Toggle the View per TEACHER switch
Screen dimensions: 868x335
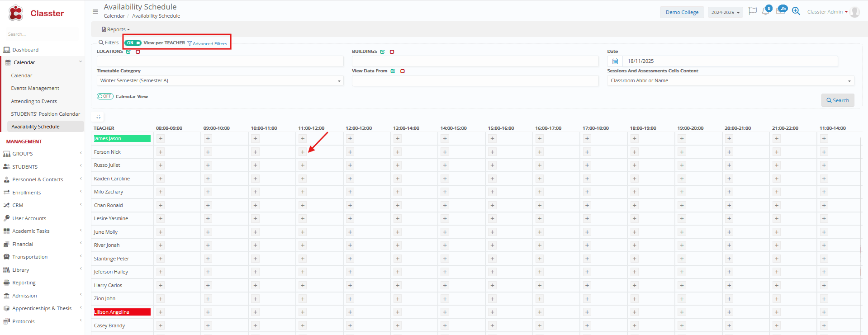tap(133, 43)
